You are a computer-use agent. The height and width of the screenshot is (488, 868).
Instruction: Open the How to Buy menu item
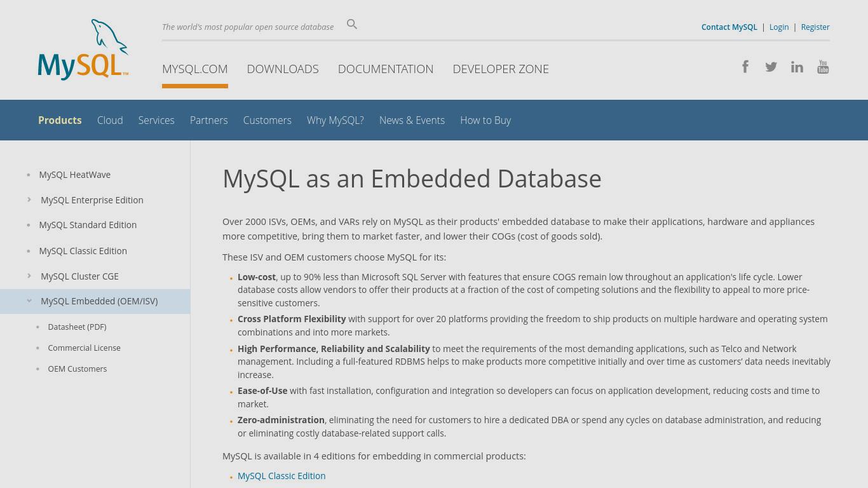pyautogui.click(x=485, y=120)
